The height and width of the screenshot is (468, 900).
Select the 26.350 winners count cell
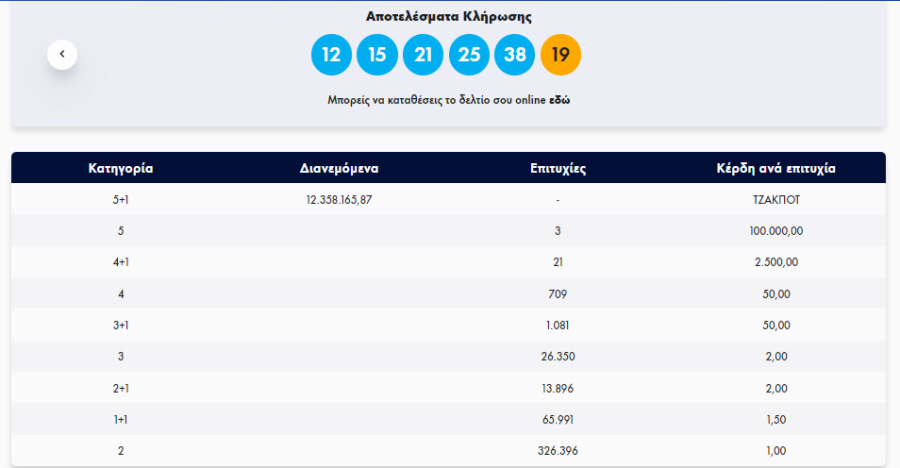[x=557, y=356]
